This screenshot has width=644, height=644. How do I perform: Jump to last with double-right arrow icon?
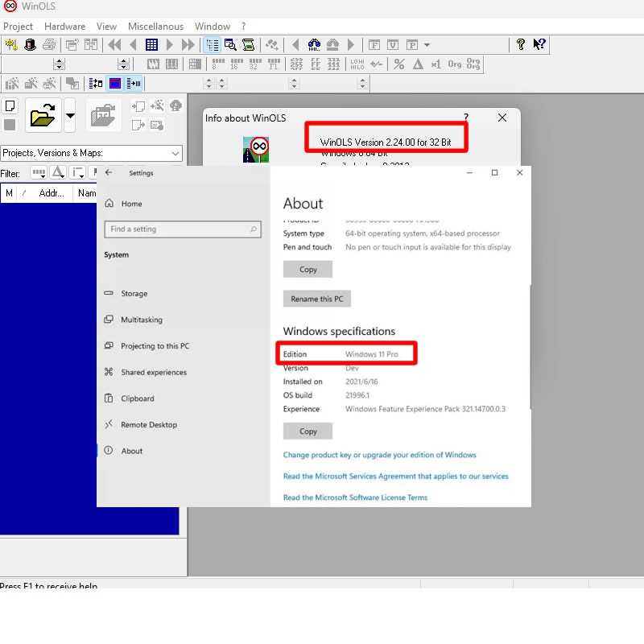click(188, 44)
